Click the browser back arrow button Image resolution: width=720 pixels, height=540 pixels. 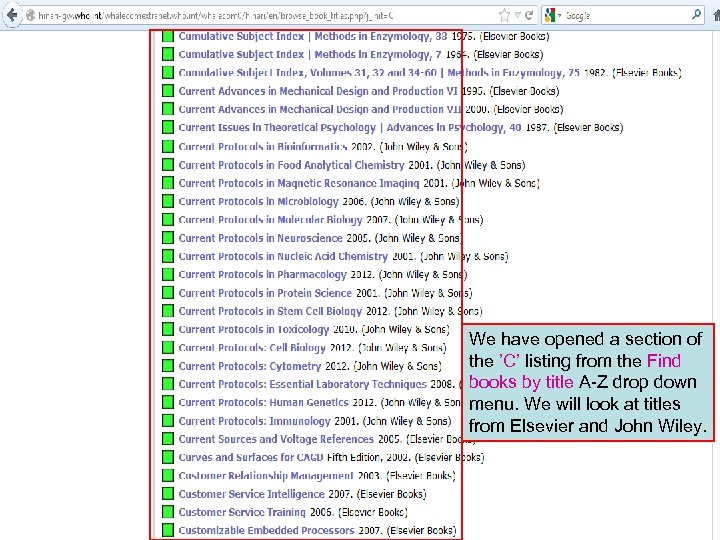[11, 15]
